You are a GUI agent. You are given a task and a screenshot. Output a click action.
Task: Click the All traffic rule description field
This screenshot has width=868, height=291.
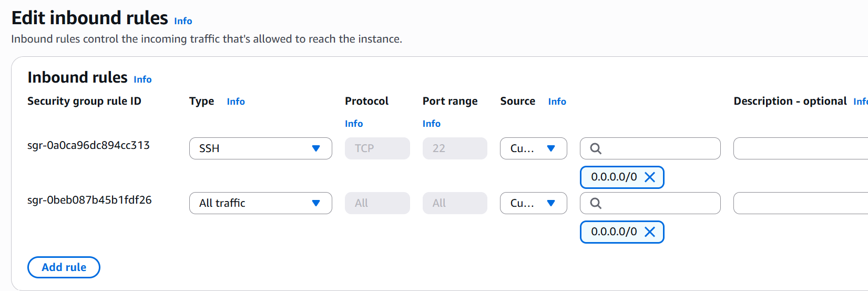point(800,203)
